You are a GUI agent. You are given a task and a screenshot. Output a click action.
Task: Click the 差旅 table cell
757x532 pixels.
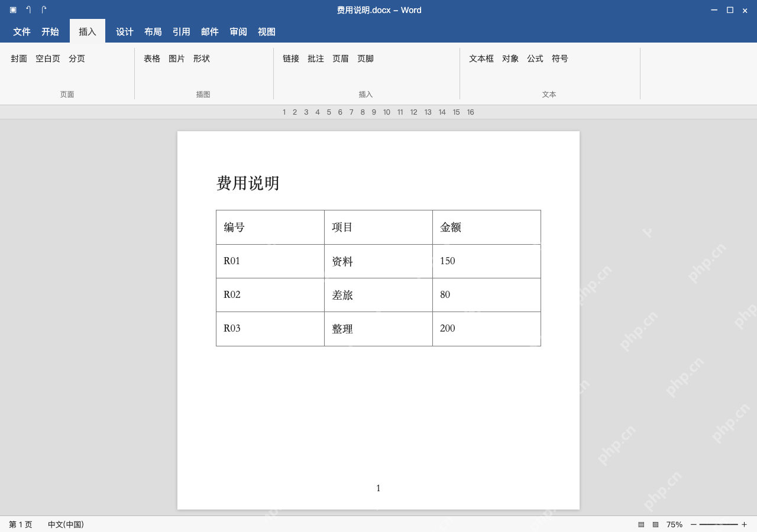pos(378,295)
